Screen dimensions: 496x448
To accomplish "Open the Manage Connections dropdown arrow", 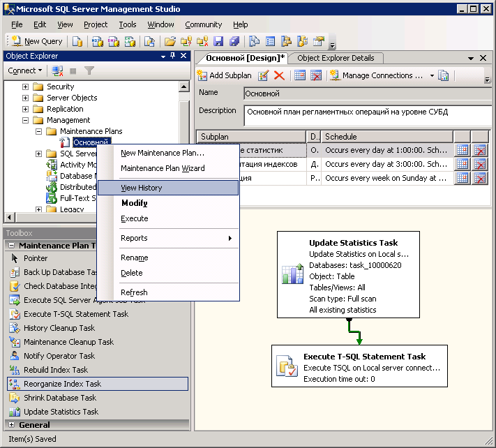I will coord(432,75).
